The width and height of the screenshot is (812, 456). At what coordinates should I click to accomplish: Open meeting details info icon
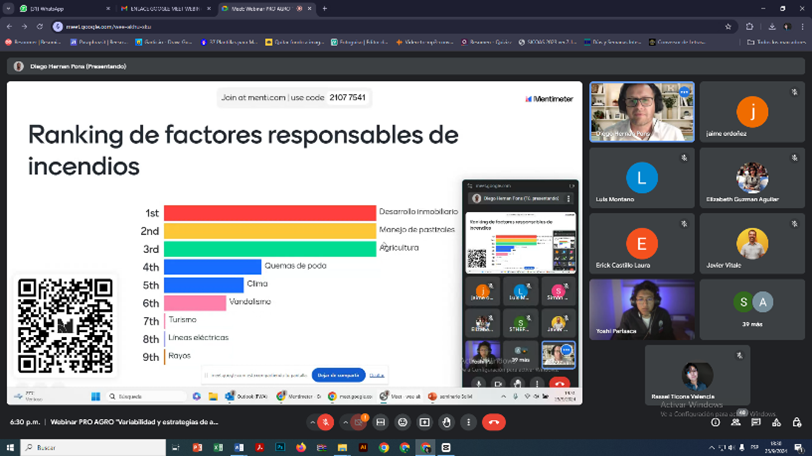coord(716,422)
